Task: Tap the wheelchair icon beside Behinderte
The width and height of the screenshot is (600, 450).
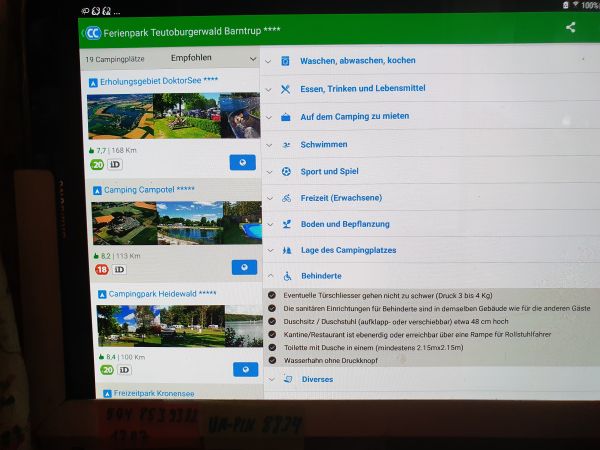Action: [286, 276]
